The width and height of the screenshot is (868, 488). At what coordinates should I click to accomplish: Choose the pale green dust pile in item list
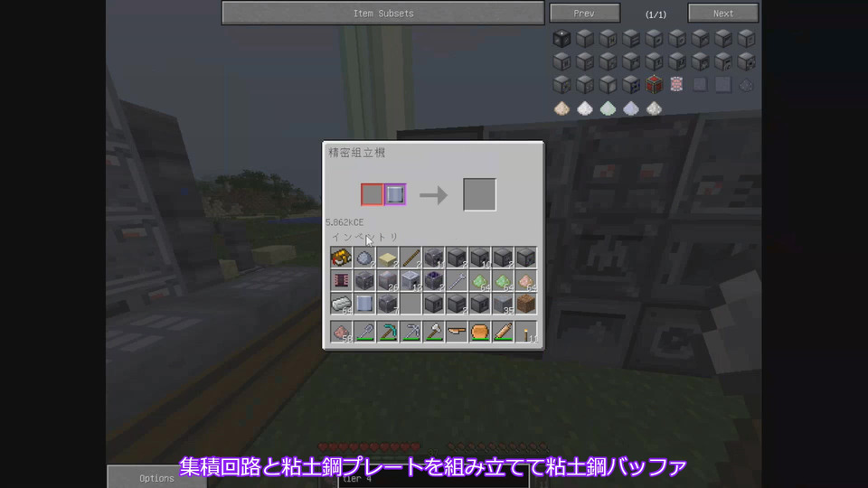[x=608, y=108]
